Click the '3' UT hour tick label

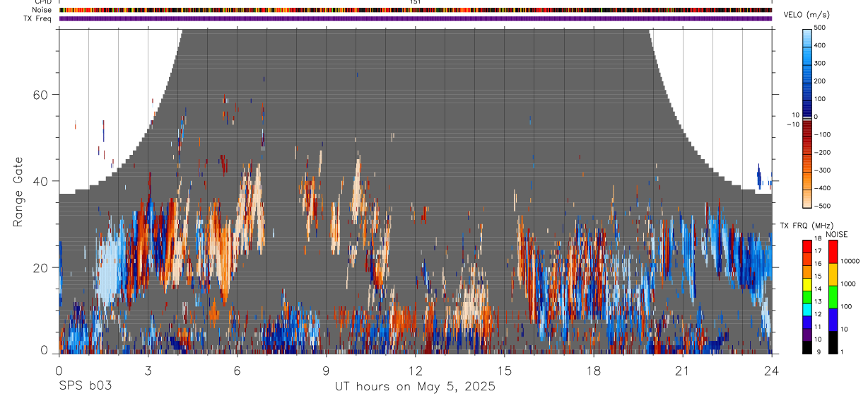pos(148,370)
